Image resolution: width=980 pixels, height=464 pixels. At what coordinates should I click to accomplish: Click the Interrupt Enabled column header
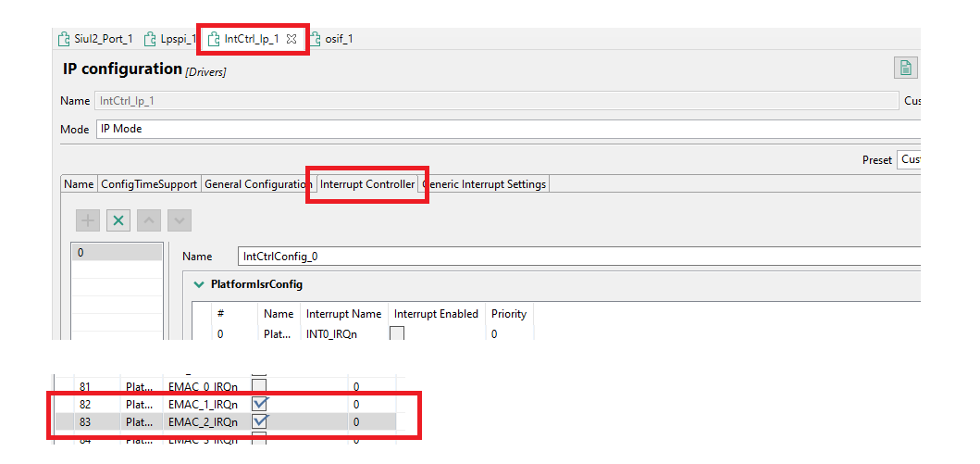click(x=436, y=314)
